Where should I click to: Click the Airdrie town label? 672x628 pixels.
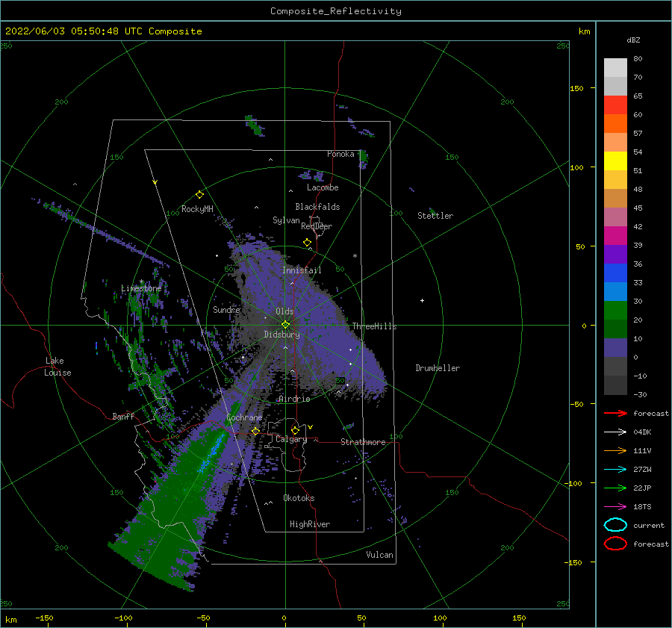[x=294, y=399]
